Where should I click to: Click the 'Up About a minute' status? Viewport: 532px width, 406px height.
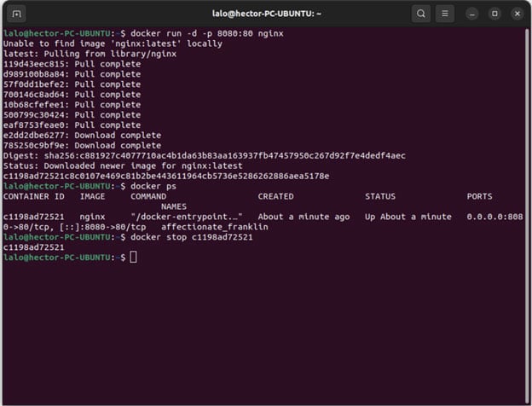tap(408, 217)
